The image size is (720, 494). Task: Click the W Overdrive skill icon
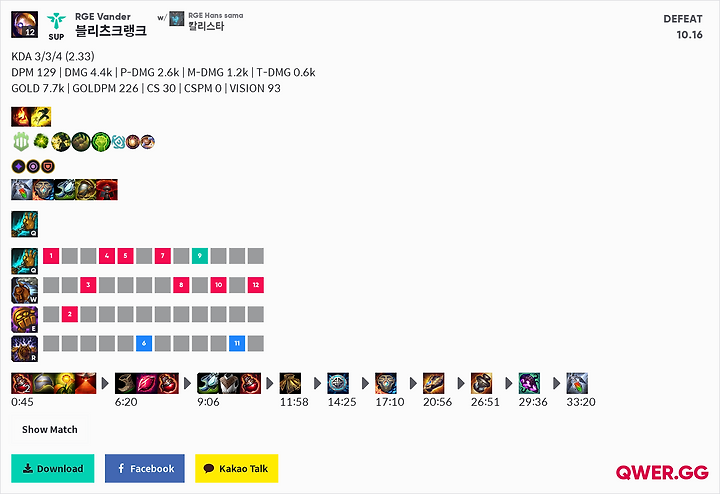pyautogui.click(x=24, y=290)
